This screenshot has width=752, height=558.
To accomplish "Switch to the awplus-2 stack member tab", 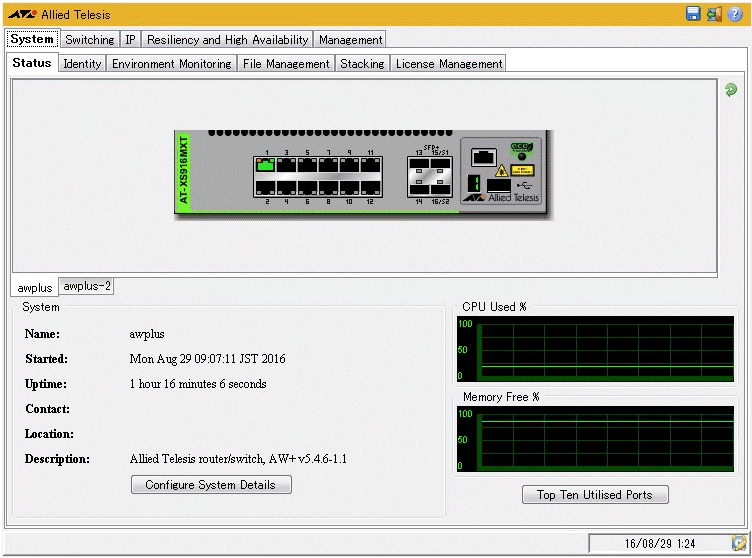I will click(x=87, y=286).
